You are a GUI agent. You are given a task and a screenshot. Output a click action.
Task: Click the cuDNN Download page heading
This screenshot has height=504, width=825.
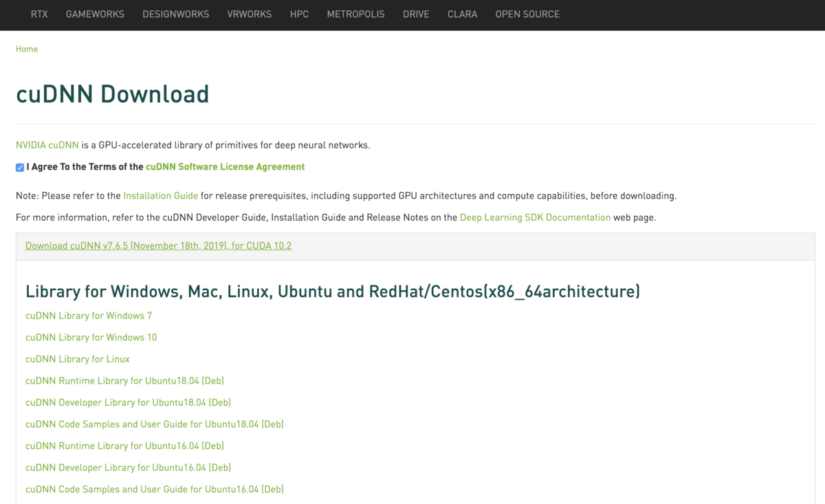(x=112, y=94)
